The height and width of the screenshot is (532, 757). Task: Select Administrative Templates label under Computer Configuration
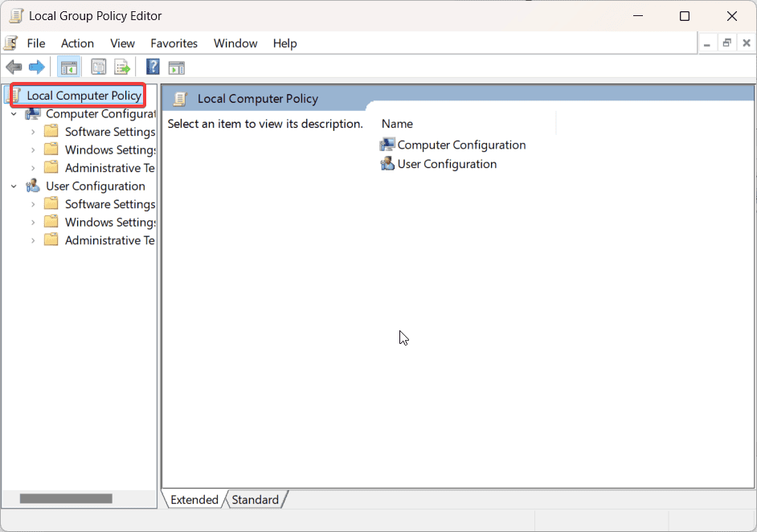[x=110, y=168]
